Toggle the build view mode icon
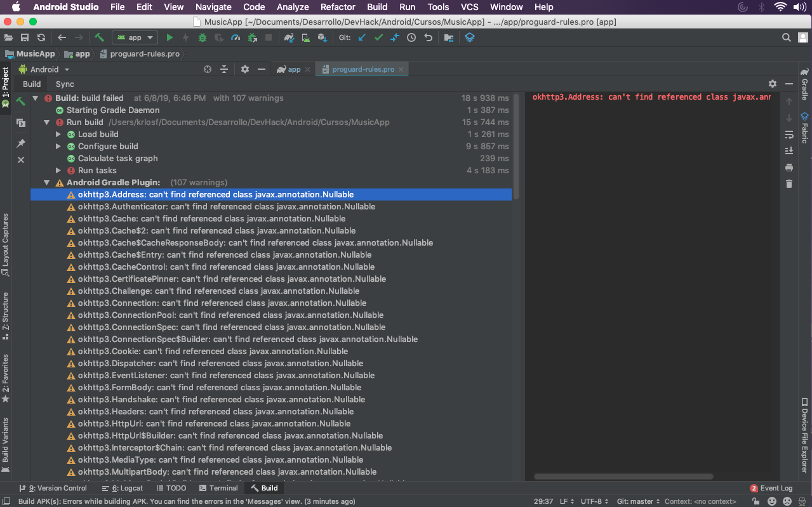This screenshot has height=507, width=812. [x=21, y=122]
